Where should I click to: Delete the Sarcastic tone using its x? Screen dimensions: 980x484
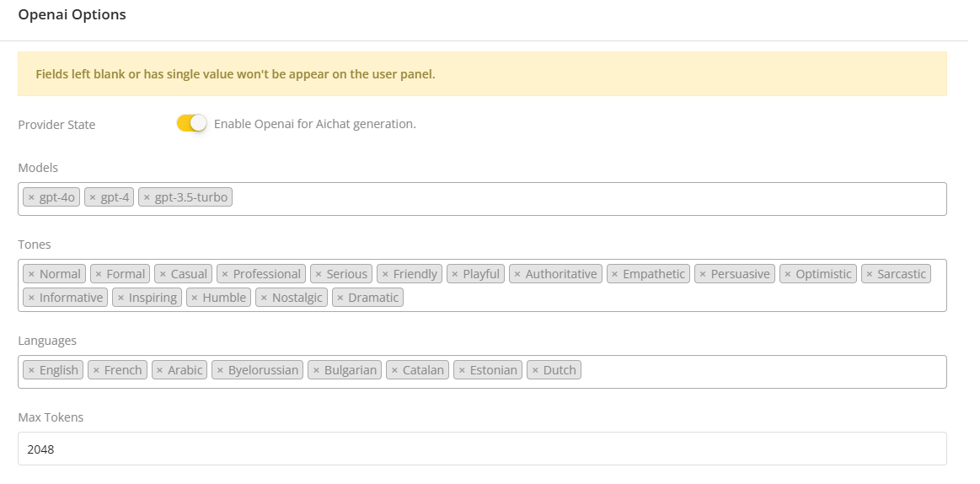(869, 274)
